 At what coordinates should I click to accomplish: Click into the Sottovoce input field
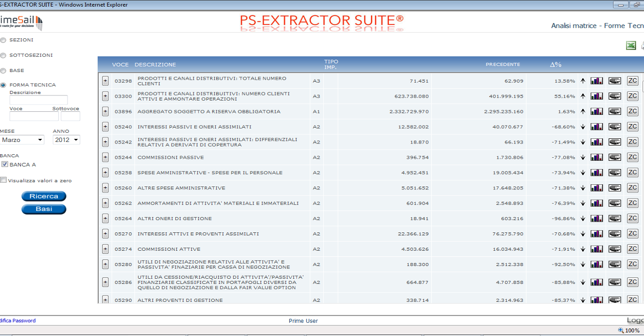pyautogui.click(x=71, y=116)
